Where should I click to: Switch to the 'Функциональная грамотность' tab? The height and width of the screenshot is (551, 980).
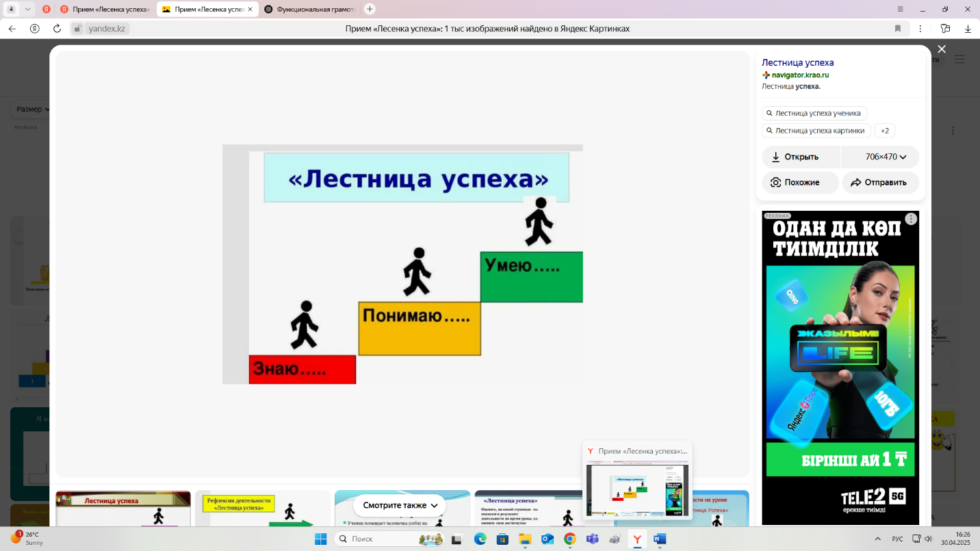[309, 9]
